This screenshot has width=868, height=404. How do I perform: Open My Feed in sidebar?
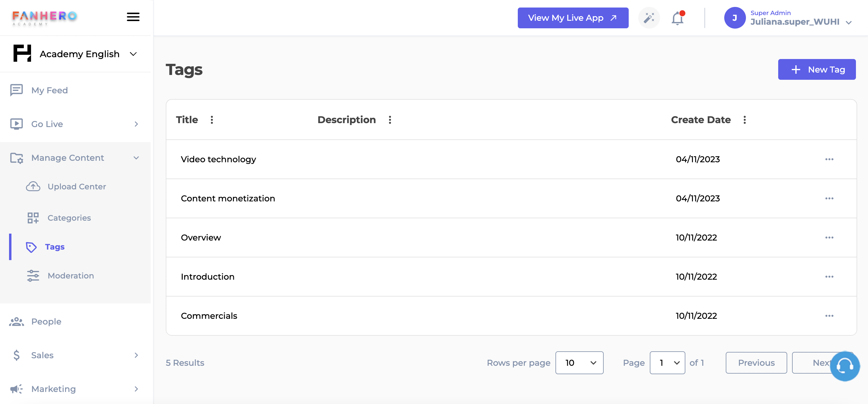pyautogui.click(x=49, y=90)
